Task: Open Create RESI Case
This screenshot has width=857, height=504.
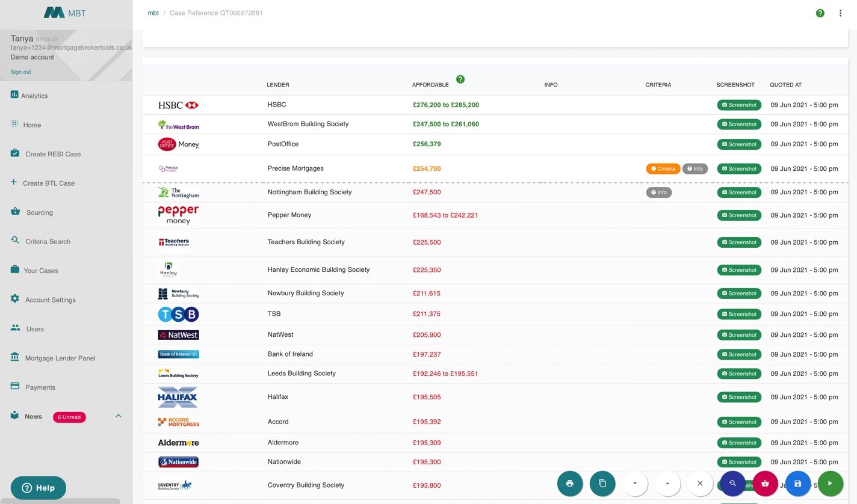Action: coord(53,154)
